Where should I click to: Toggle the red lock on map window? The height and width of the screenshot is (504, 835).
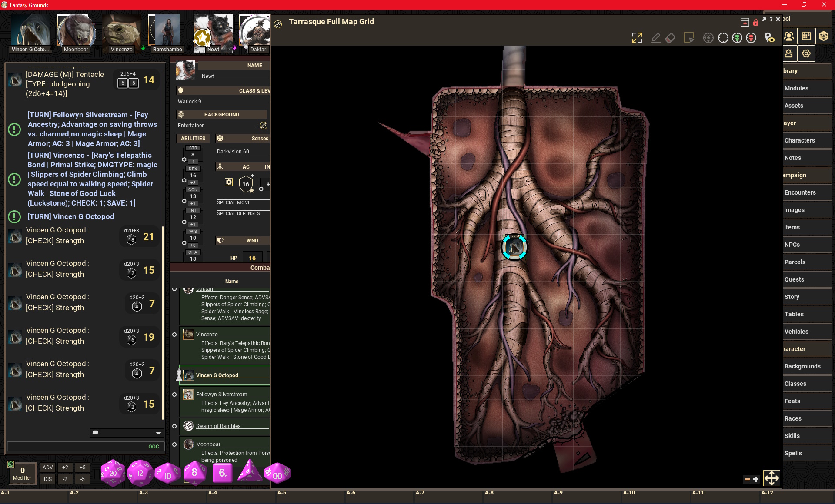[756, 22]
